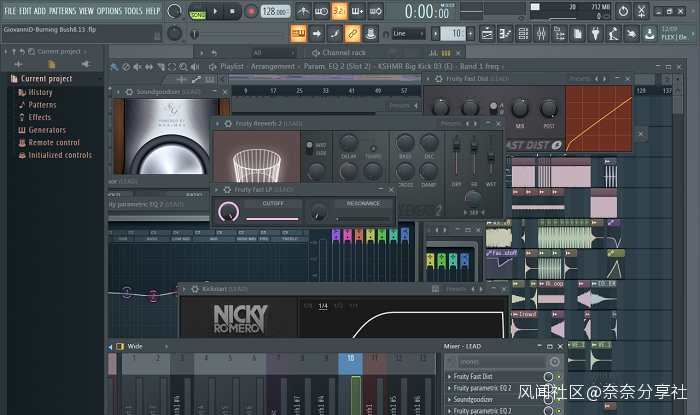Open Fruity Fast Dist Presets selector
Image resolution: width=700 pixels, height=415 pixels.
[582, 78]
